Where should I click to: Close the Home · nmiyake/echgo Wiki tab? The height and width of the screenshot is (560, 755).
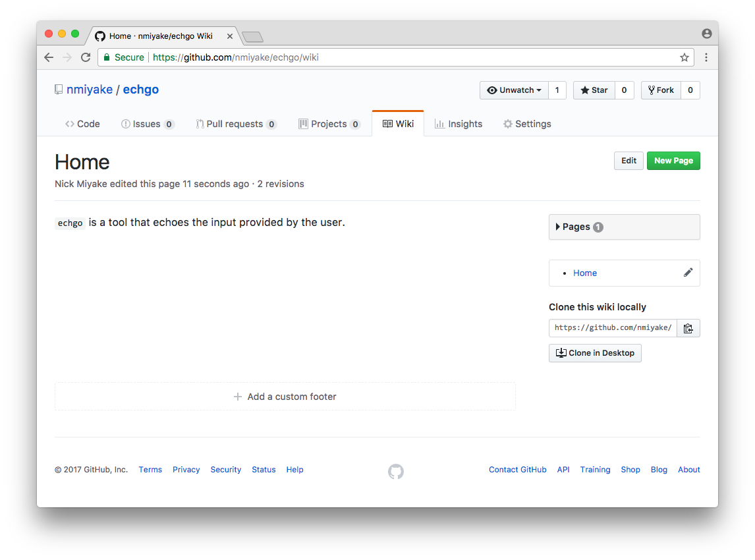pos(230,36)
